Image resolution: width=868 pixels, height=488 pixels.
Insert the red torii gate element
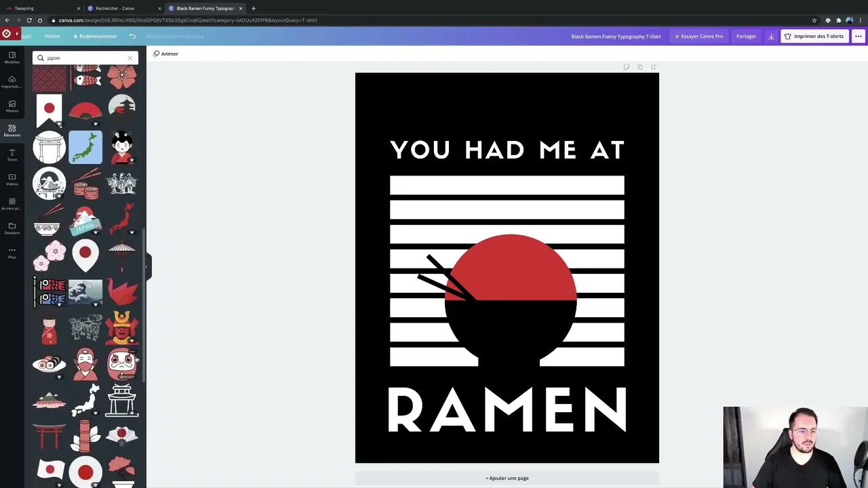click(49, 437)
